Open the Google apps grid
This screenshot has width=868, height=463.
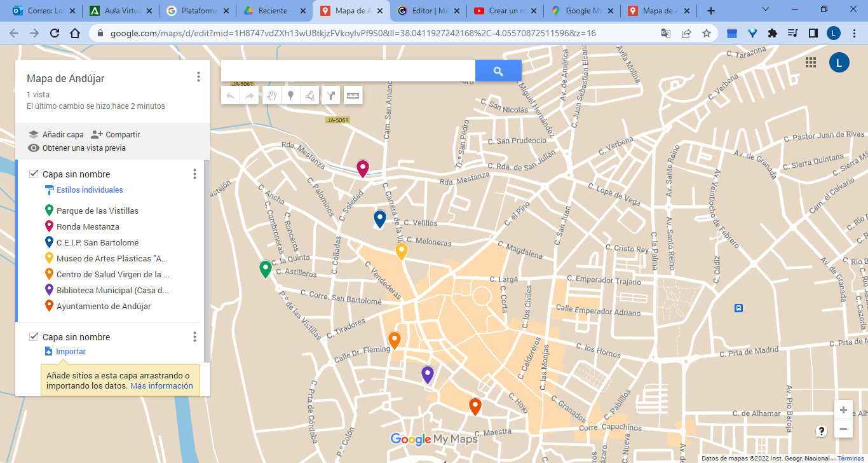point(811,62)
